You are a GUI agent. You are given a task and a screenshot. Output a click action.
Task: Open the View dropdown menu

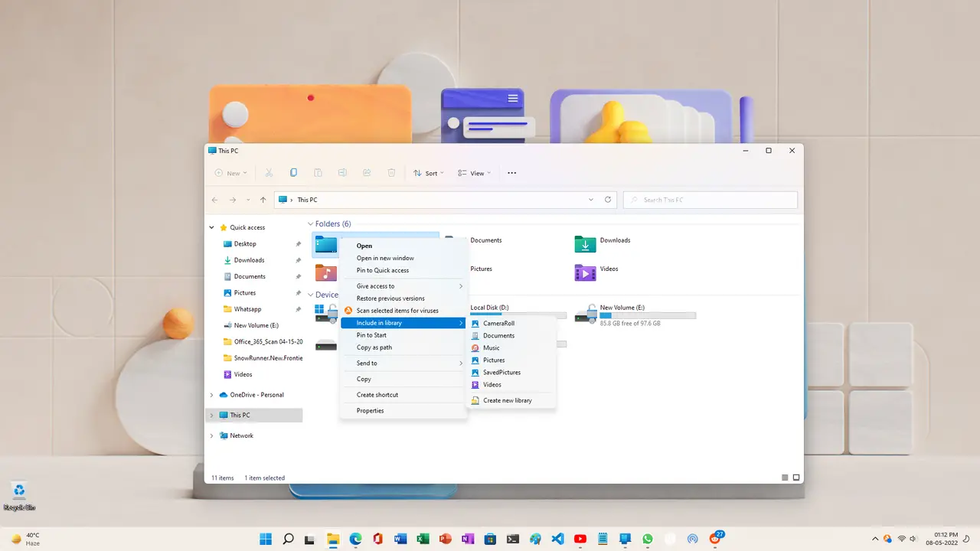[x=475, y=173]
